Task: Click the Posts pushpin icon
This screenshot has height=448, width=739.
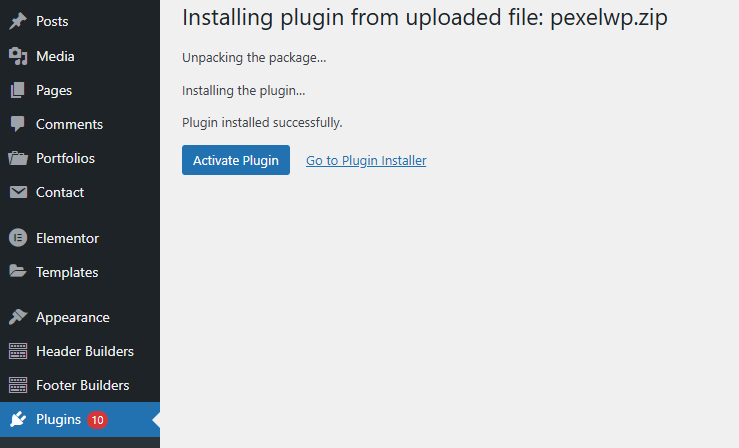Action: (18, 21)
